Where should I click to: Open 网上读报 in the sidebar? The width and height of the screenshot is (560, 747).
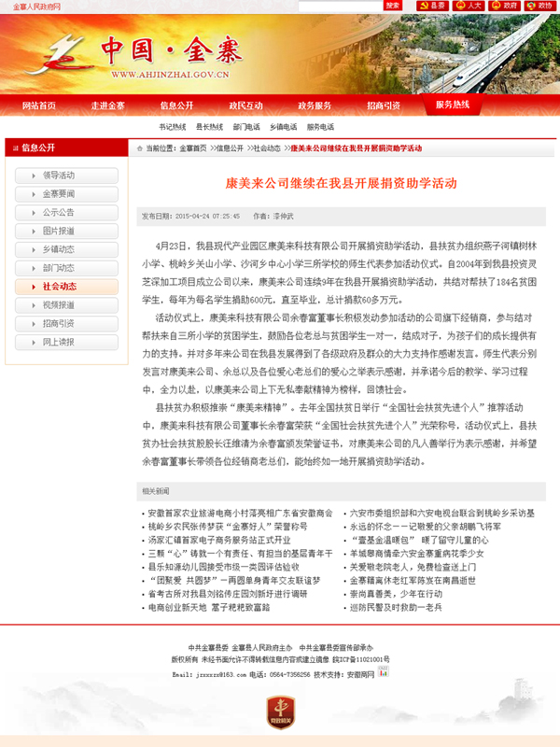pos(66,342)
